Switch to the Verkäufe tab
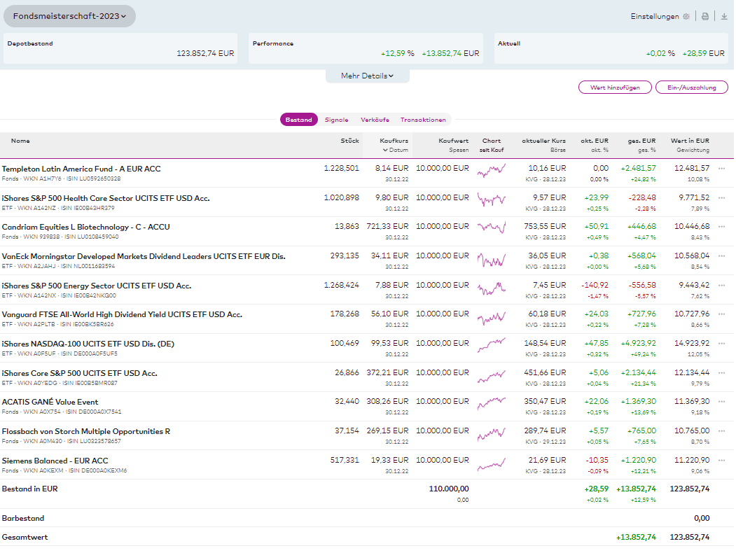This screenshot has width=736, height=560. pyautogui.click(x=374, y=120)
